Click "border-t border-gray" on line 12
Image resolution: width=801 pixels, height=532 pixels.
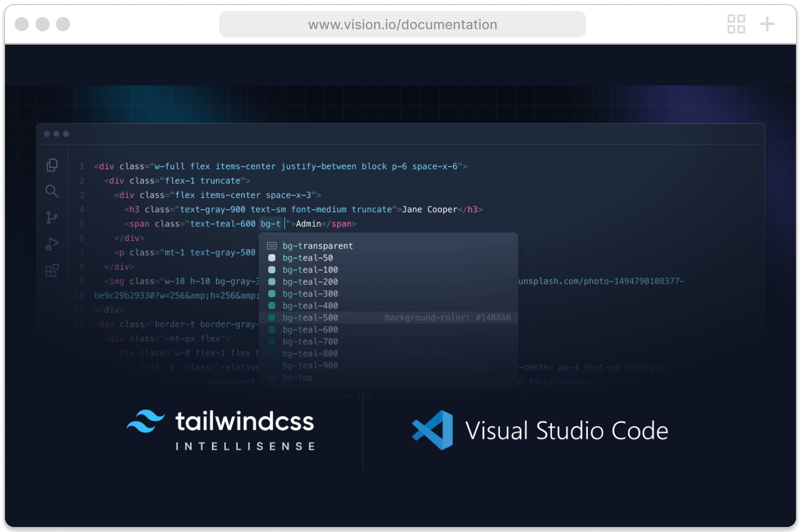[x=205, y=324]
